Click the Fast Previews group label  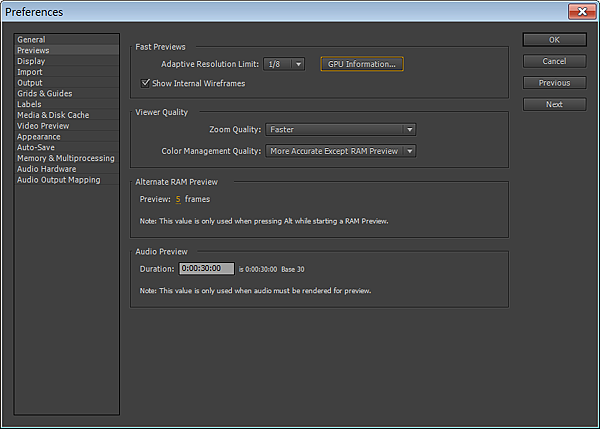[x=160, y=47]
